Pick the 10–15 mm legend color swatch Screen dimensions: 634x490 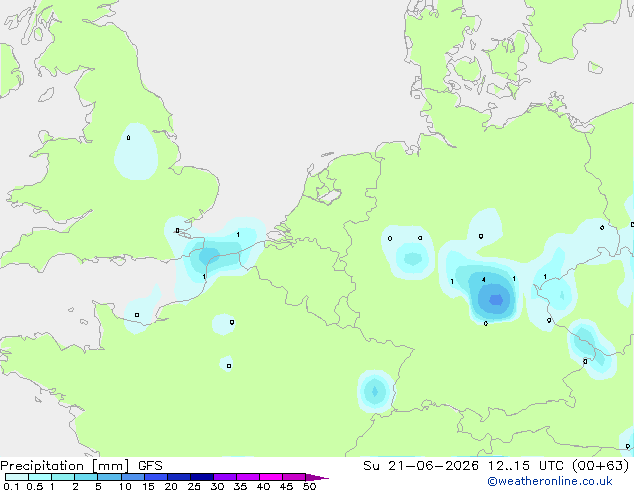point(132,477)
